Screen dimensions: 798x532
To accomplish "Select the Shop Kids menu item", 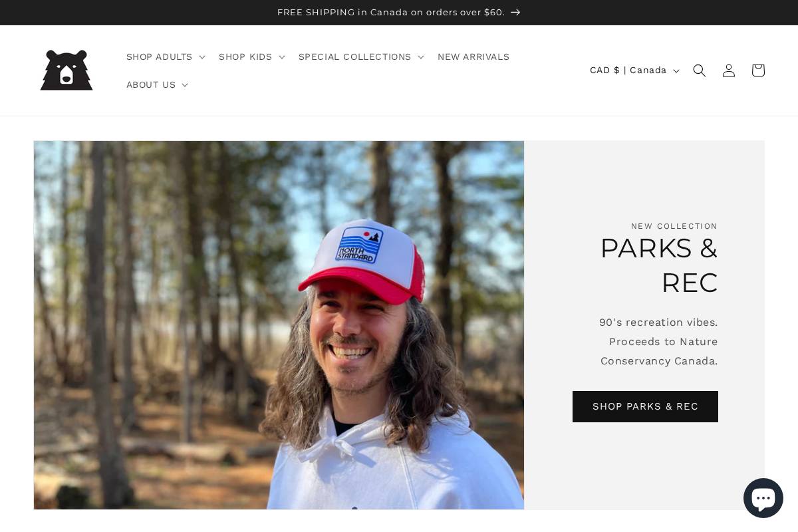I will 245,57.
